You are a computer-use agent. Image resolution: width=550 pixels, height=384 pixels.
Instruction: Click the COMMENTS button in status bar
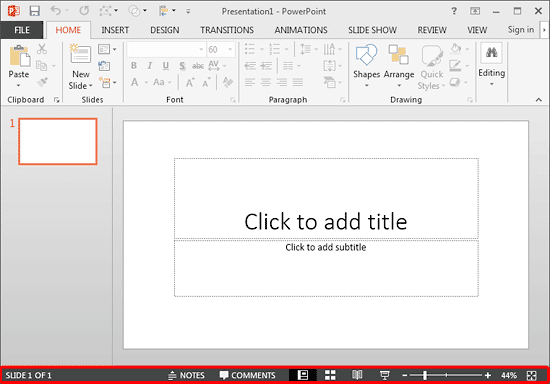click(247, 375)
